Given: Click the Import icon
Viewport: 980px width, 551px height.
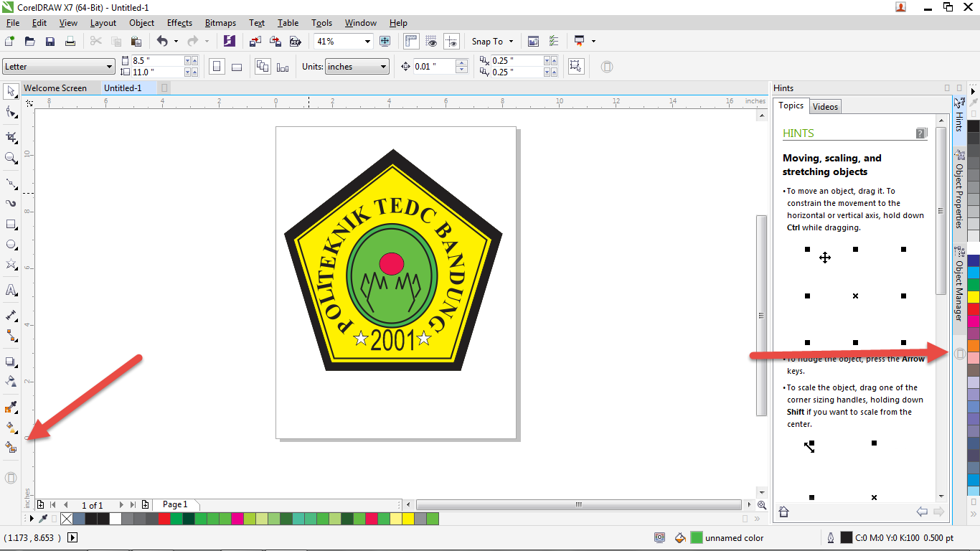Looking at the screenshot, I should click(255, 42).
